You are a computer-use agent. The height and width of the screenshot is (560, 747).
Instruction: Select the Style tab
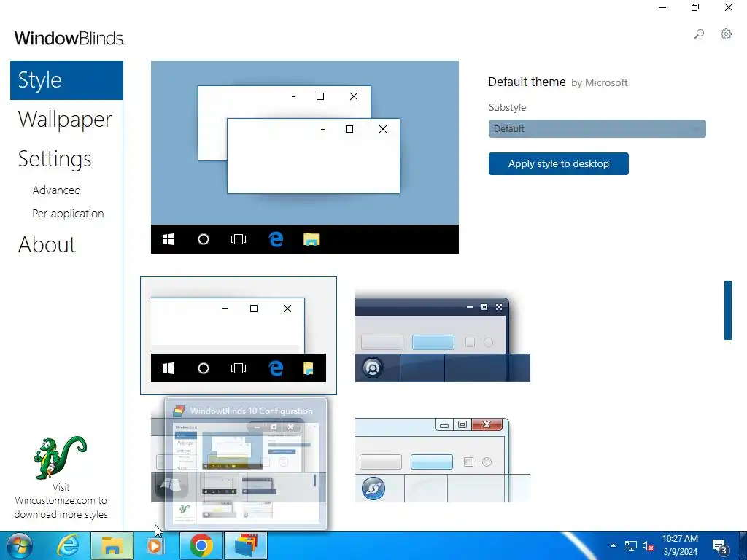[x=66, y=80]
